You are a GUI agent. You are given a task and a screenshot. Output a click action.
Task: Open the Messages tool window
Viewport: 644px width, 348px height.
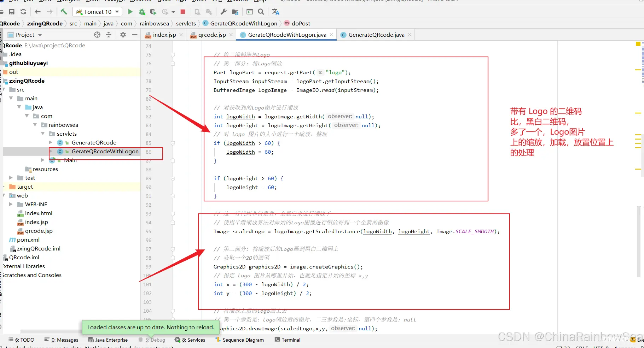click(61, 340)
